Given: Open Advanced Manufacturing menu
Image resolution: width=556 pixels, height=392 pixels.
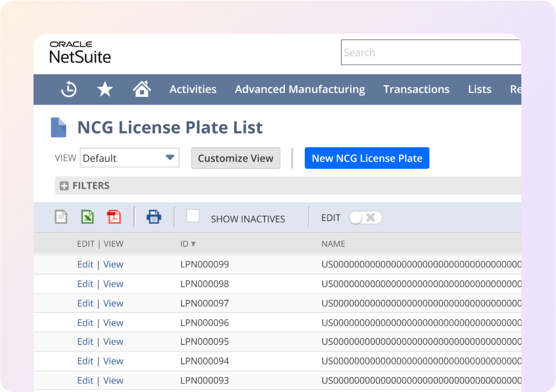Looking at the screenshot, I should tap(300, 89).
